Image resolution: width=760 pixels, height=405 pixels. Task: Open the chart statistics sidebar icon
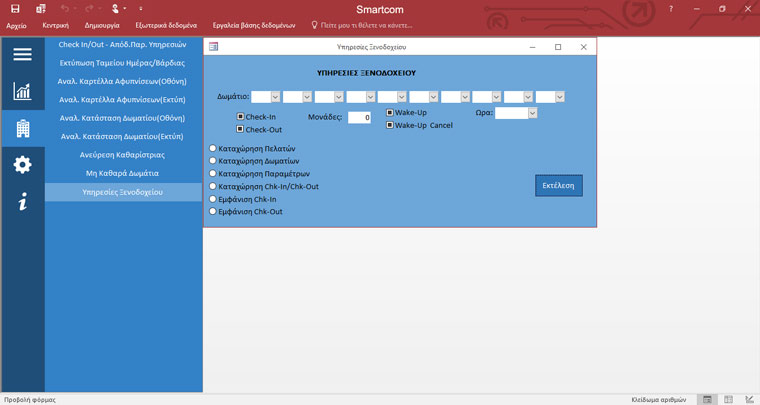click(22, 92)
